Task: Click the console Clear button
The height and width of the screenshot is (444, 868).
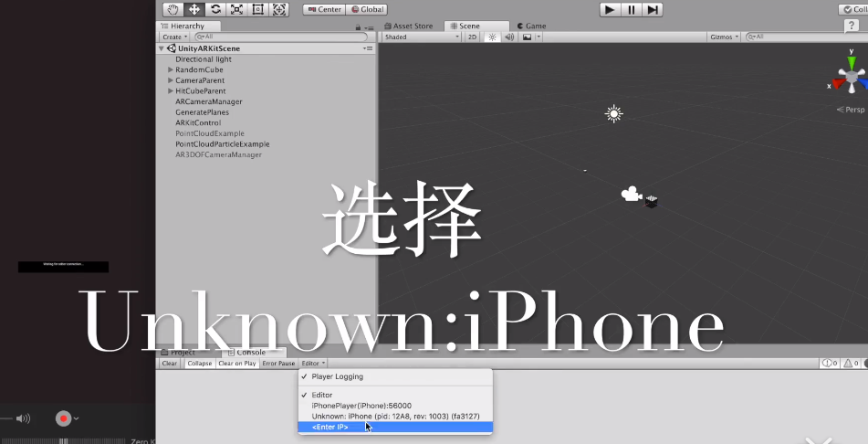Action: [x=170, y=364]
